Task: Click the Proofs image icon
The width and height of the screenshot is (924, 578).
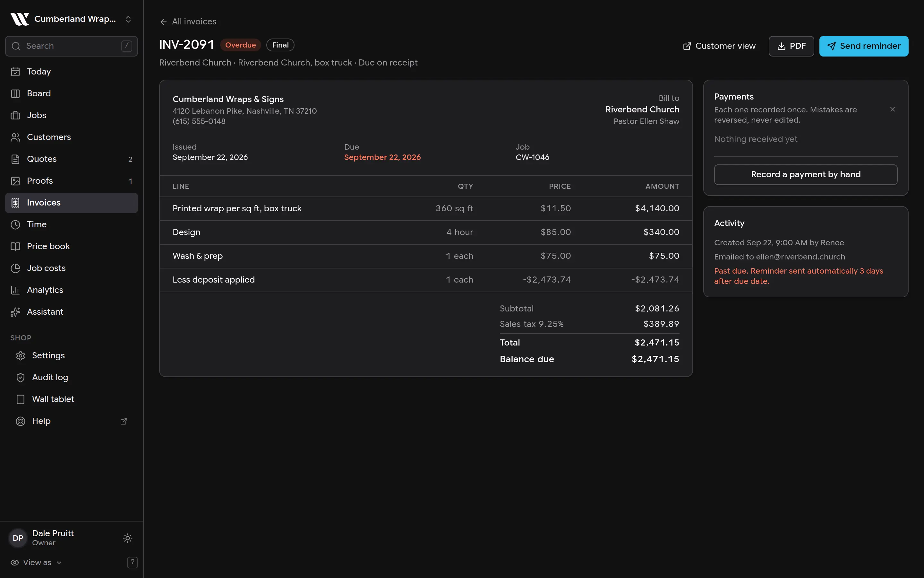Action: click(x=15, y=180)
